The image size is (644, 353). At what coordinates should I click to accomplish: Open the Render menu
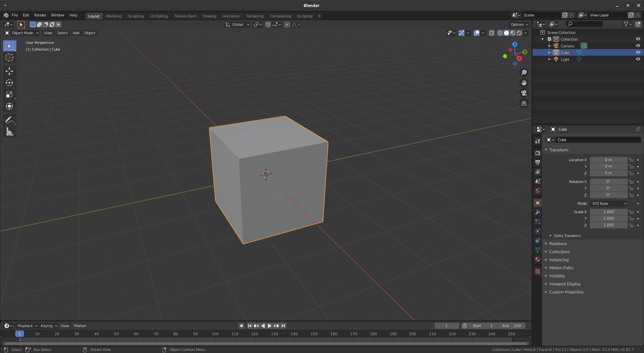(x=40, y=15)
